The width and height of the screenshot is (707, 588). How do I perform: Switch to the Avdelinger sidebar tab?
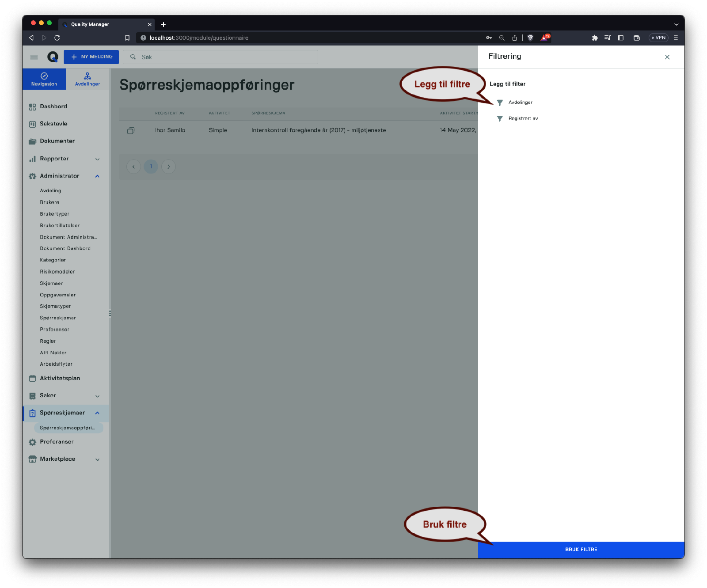(x=87, y=80)
